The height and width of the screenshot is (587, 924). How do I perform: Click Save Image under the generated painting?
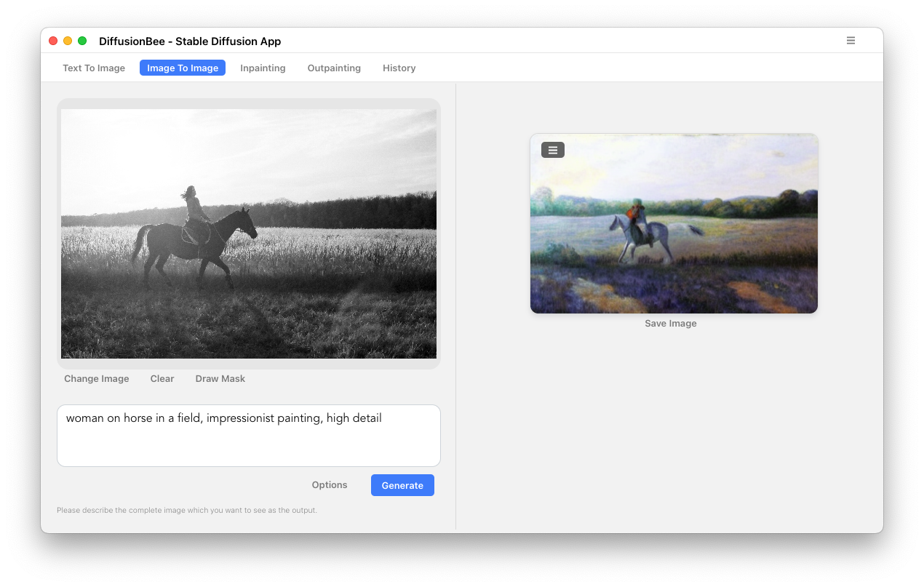[x=670, y=323]
